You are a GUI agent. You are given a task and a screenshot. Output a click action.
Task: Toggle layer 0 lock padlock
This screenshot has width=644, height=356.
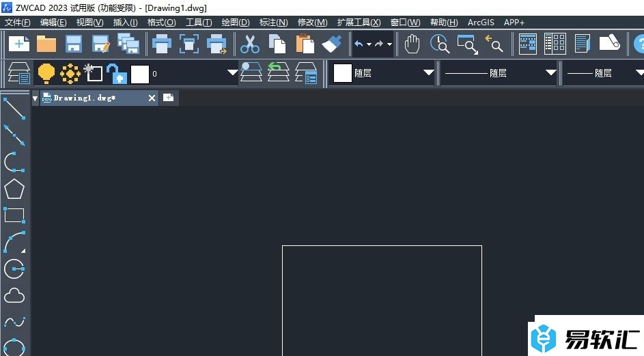click(117, 74)
